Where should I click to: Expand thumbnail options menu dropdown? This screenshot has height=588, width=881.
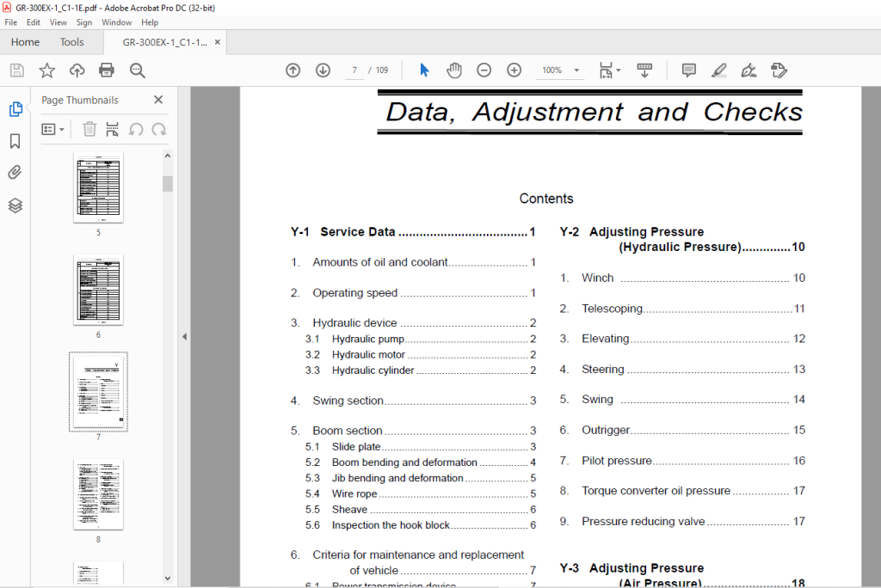pyautogui.click(x=52, y=130)
